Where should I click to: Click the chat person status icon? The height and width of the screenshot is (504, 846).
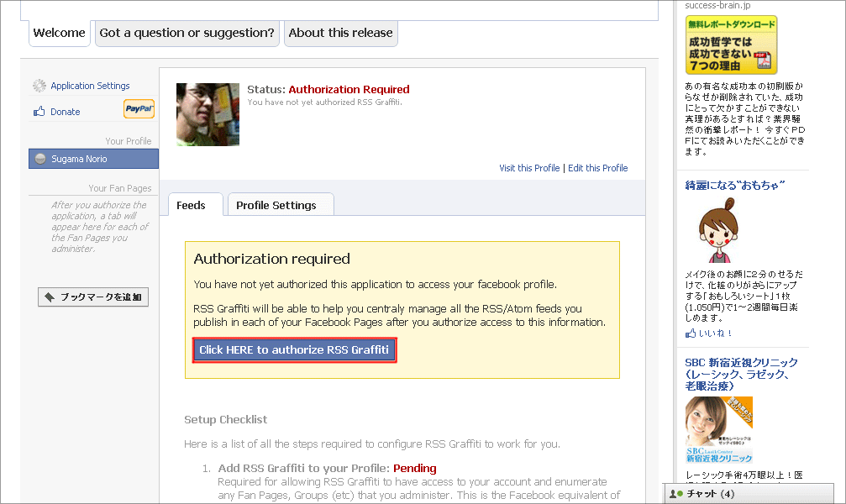[x=676, y=493]
